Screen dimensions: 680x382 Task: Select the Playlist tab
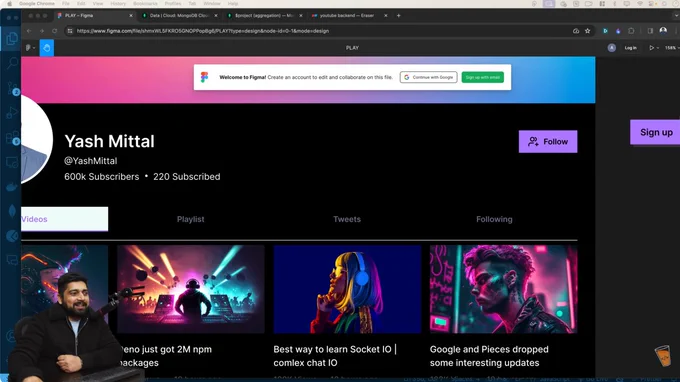pos(190,219)
